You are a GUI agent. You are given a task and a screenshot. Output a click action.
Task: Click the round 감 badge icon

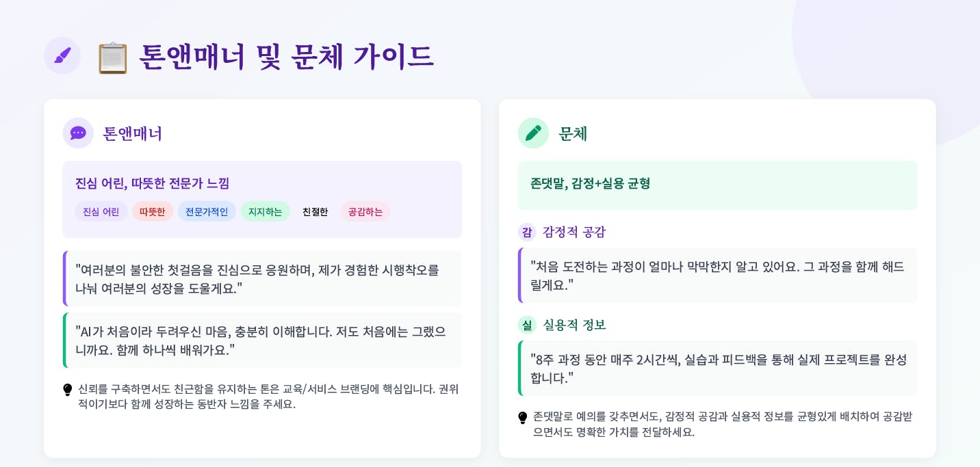pyautogui.click(x=527, y=232)
